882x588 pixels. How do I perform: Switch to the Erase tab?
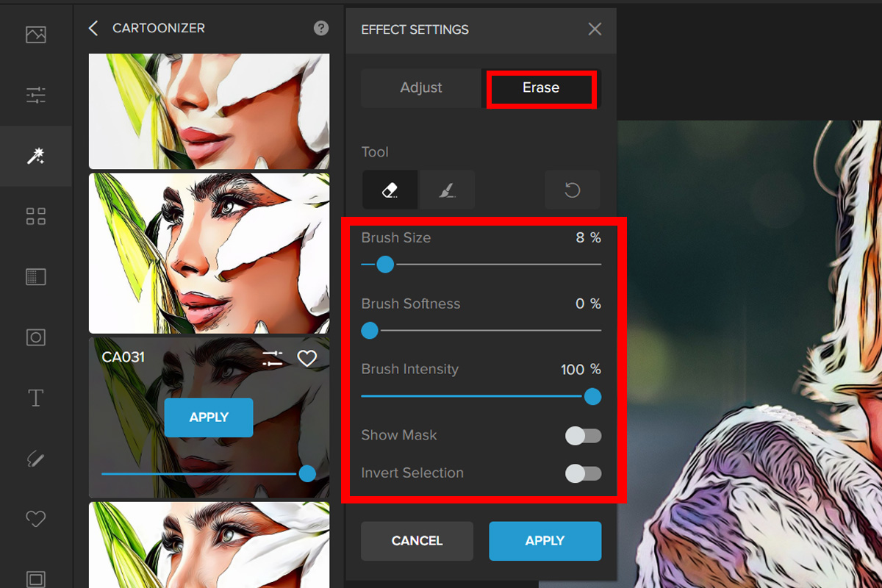[541, 88]
